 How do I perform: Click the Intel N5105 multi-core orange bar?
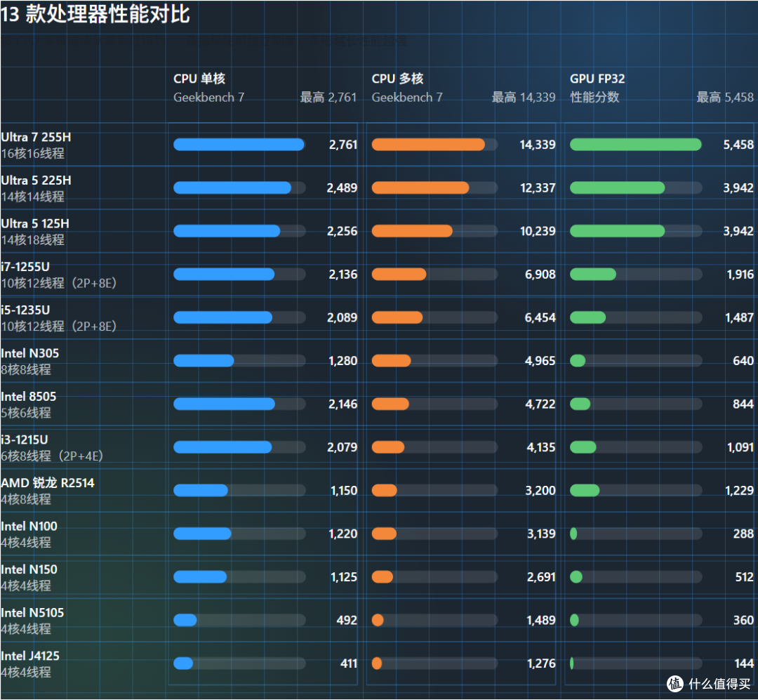[x=378, y=620]
